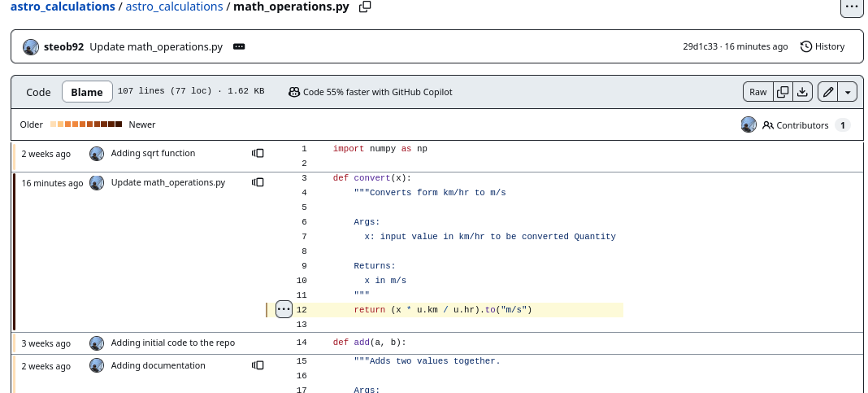Select line number 1
The height and width of the screenshot is (393, 868).
click(x=304, y=149)
